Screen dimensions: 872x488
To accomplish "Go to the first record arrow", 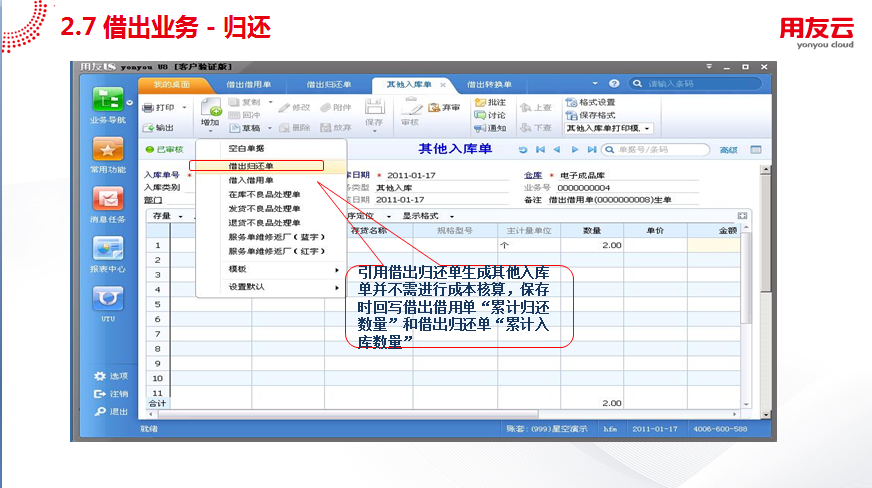I will (x=540, y=150).
